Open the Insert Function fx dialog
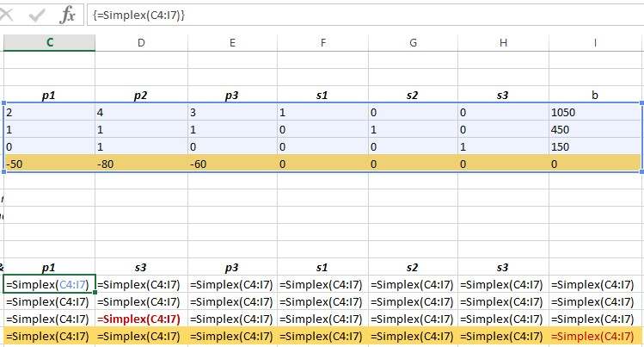 click(67, 15)
